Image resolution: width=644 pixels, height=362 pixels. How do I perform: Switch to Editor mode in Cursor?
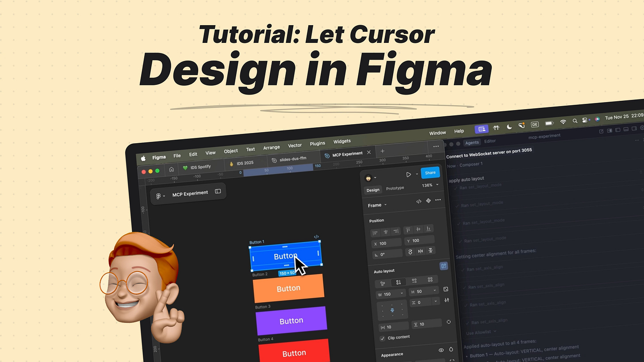[490, 141]
